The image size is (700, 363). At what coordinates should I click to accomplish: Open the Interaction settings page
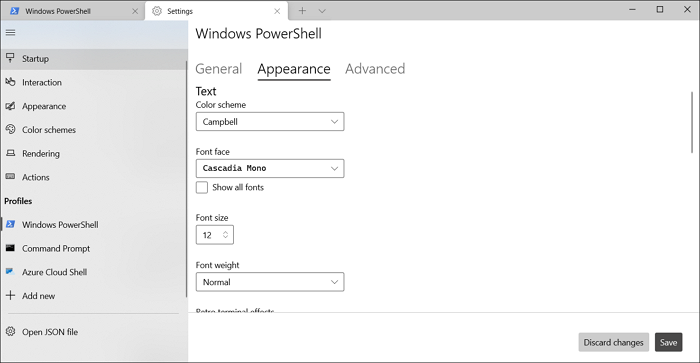tap(93, 82)
